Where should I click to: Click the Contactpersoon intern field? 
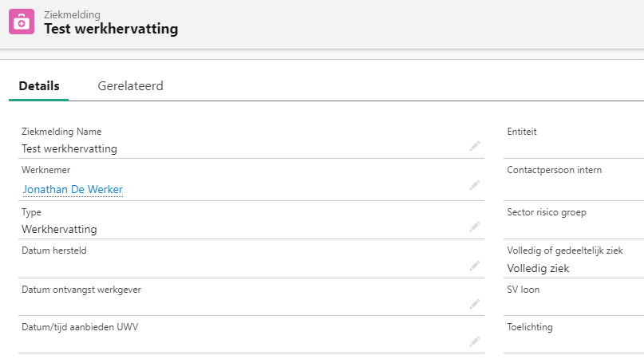(574, 180)
